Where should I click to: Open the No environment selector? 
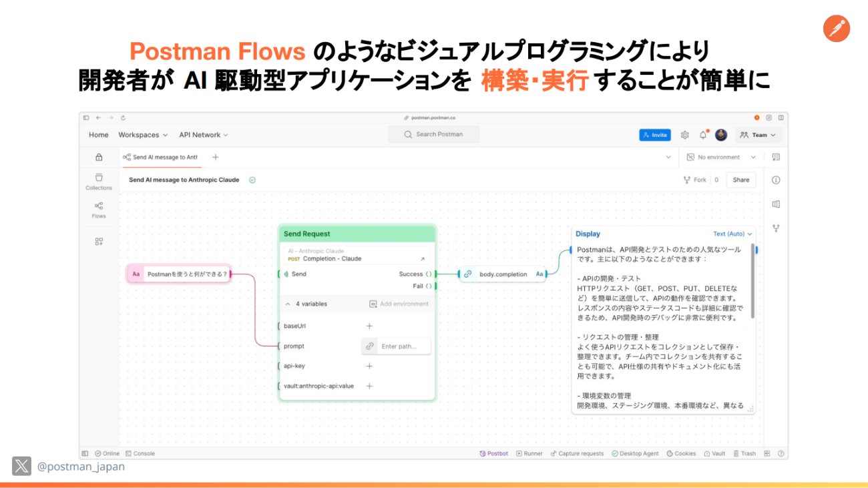coord(722,158)
